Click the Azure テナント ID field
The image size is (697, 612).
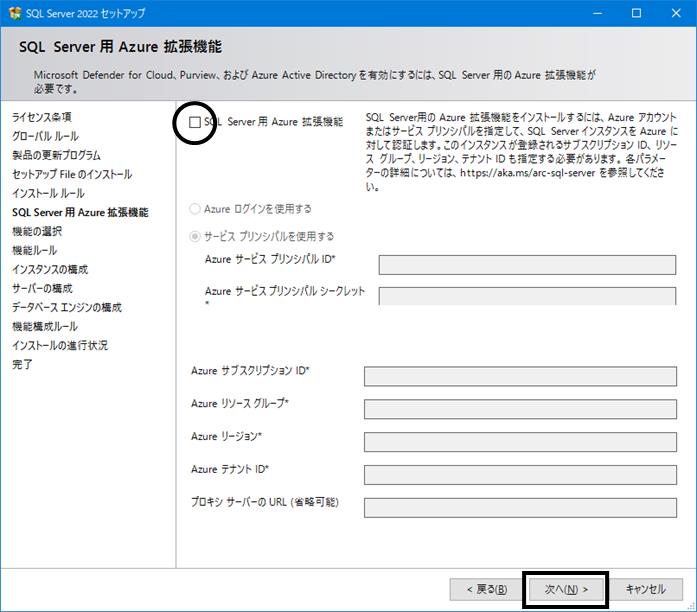click(520, 475)
